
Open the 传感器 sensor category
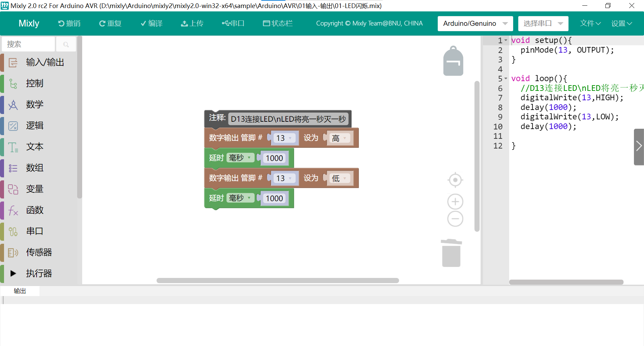(39, 252)
